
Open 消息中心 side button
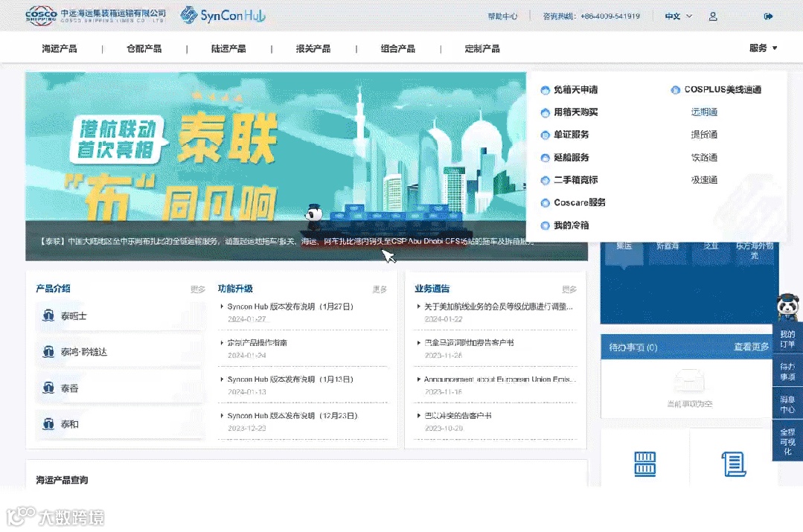[x=787, y=404]
